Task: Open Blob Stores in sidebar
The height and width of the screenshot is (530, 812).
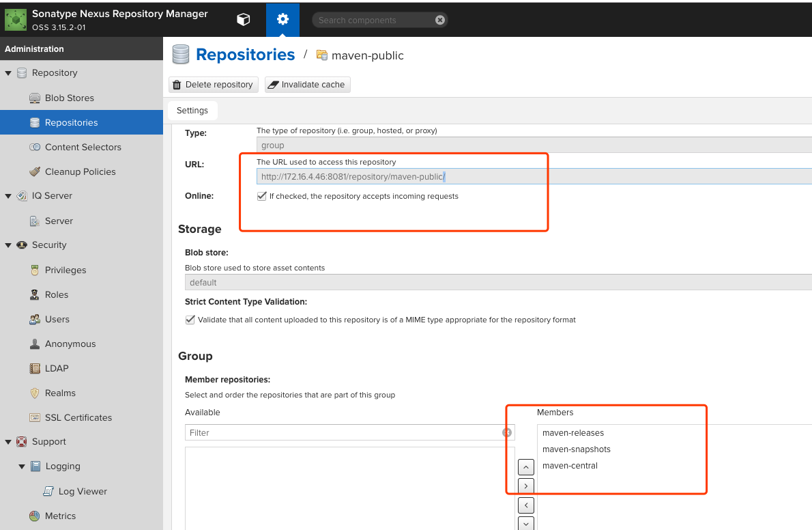Action: (70, 98)
